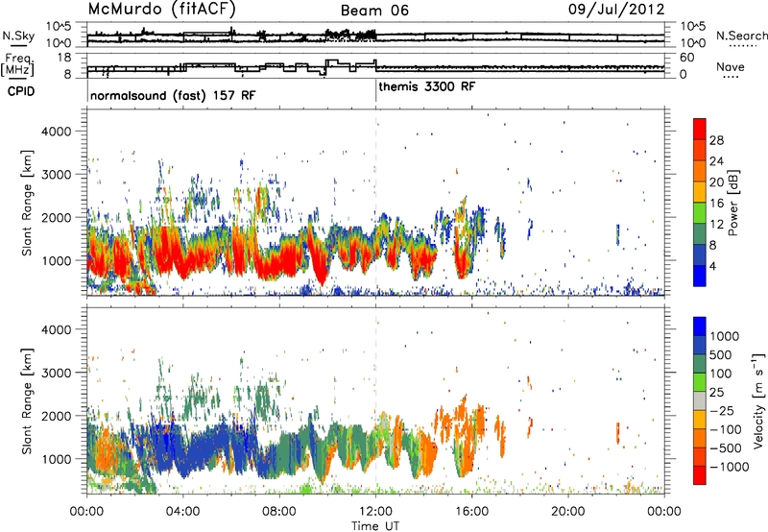Click the 'CPID' row label
Viewport: 768px width, 532px height.
pyautogui.click(x=21, y=91)
